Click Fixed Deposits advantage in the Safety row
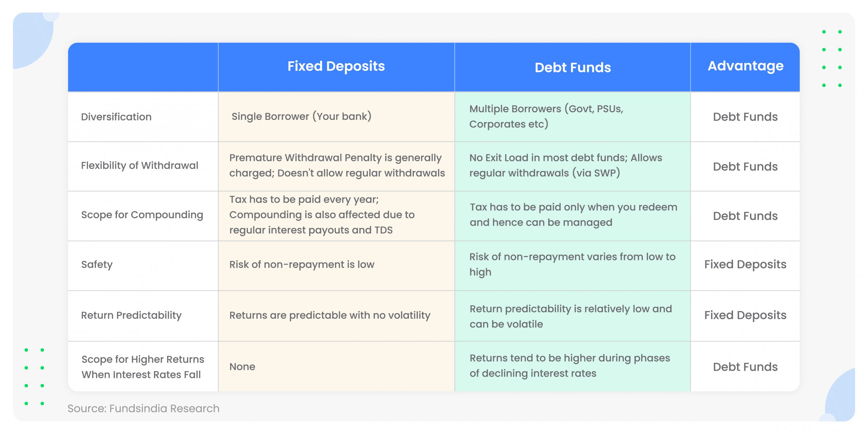 click(x=745, y=264)
